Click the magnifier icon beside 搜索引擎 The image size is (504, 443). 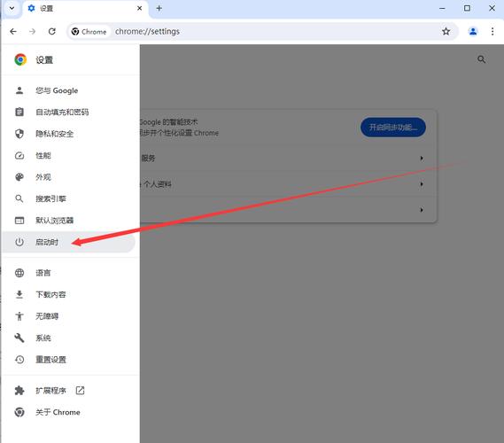tap(19, 198)
